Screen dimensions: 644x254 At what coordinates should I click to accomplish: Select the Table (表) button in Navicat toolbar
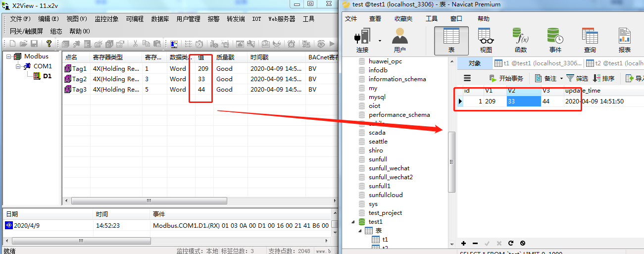coord(451,40)
